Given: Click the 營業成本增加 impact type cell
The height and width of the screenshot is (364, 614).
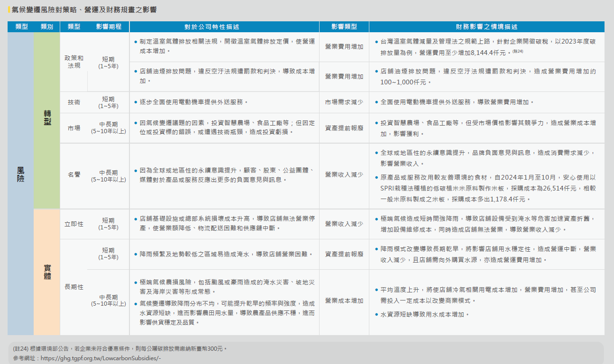Looking at the screenshot, I should click(x=344, y=300).
